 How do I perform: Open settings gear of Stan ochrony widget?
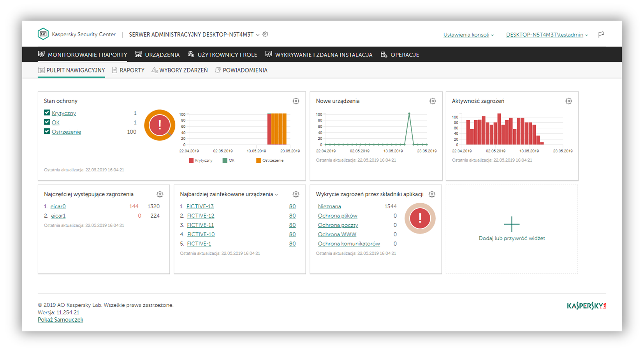(x=296, y=101)
